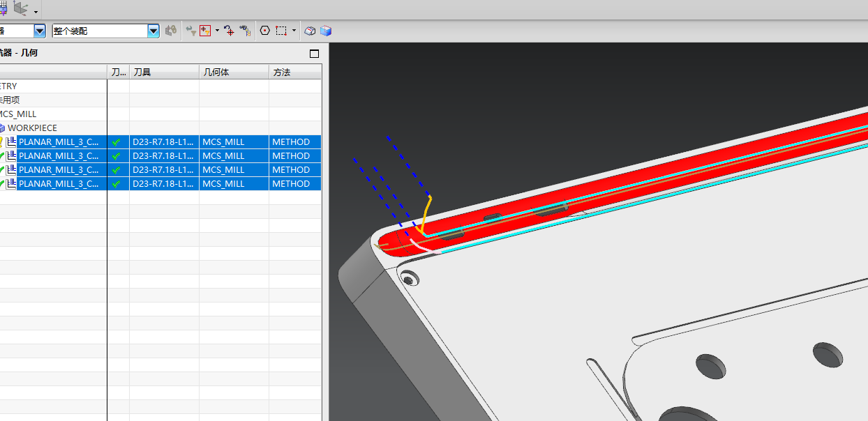This screenshot has width=868, height=421.
Task: Click the operation type icon of the first PLANAR_MILL row
Action: 11,141
